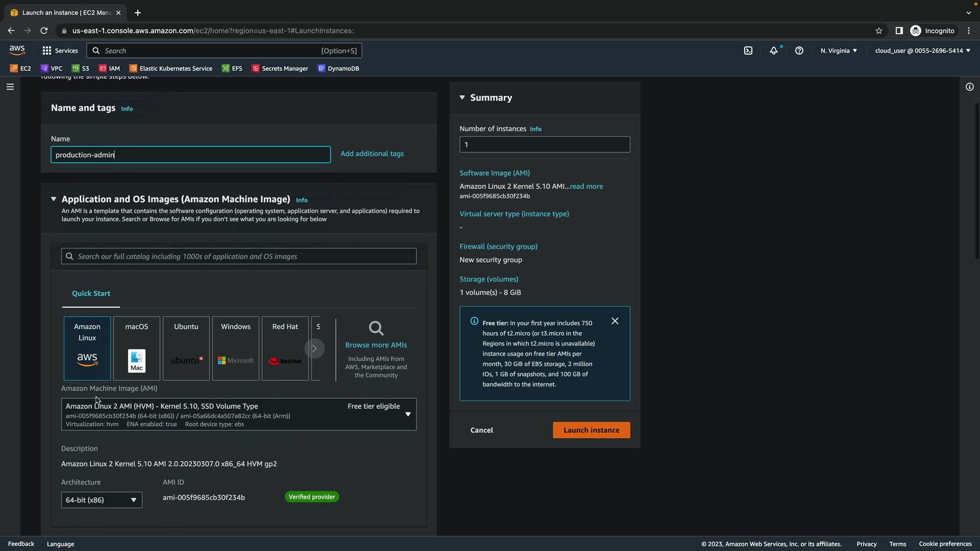Open the EC2 shortcut in favorites bar
Screen dimensions: 980x551
click(x=20, y=68)
